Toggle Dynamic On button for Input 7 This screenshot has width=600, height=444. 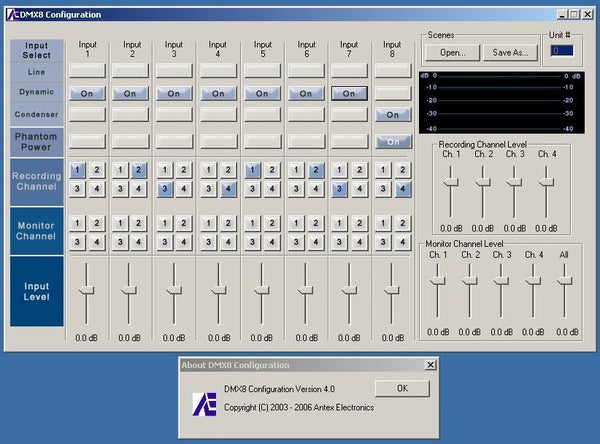pos(349,93)
